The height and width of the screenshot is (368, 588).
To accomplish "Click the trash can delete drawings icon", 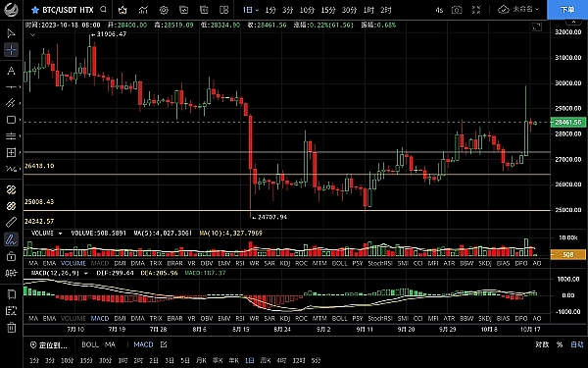I will click(11, 327).
